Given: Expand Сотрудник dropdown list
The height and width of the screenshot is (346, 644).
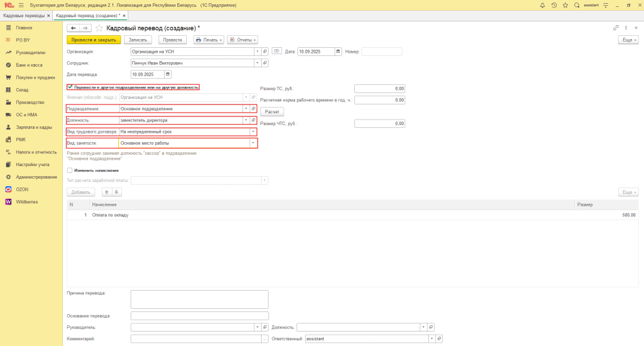Looking at the screenshot, I should 257,64.
